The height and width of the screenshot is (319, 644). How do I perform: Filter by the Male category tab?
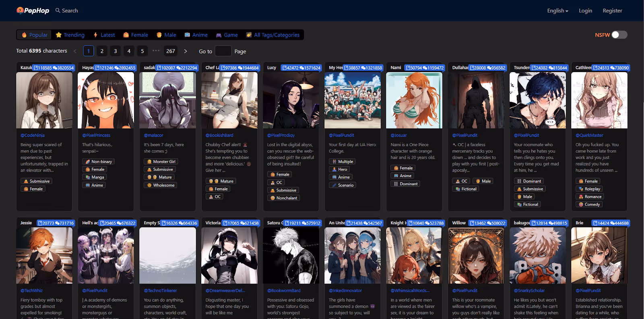(x=166, y=35)
